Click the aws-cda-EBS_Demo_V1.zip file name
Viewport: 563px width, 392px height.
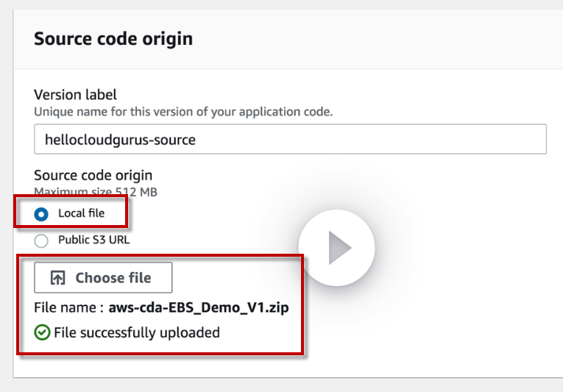coord(198,307)
